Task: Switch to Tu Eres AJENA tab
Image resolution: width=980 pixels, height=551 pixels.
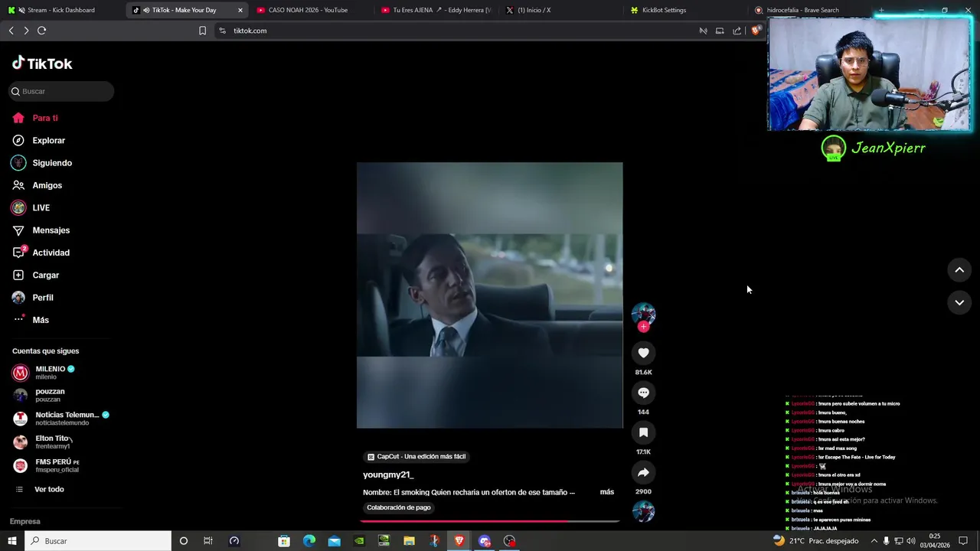Action: coord(436,10)
